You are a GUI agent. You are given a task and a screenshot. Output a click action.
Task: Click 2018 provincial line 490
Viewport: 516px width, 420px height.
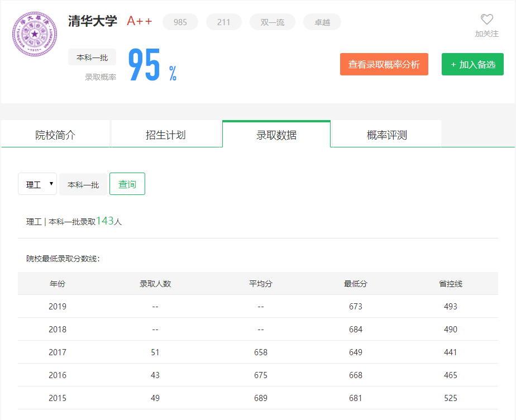coord(451,330)
